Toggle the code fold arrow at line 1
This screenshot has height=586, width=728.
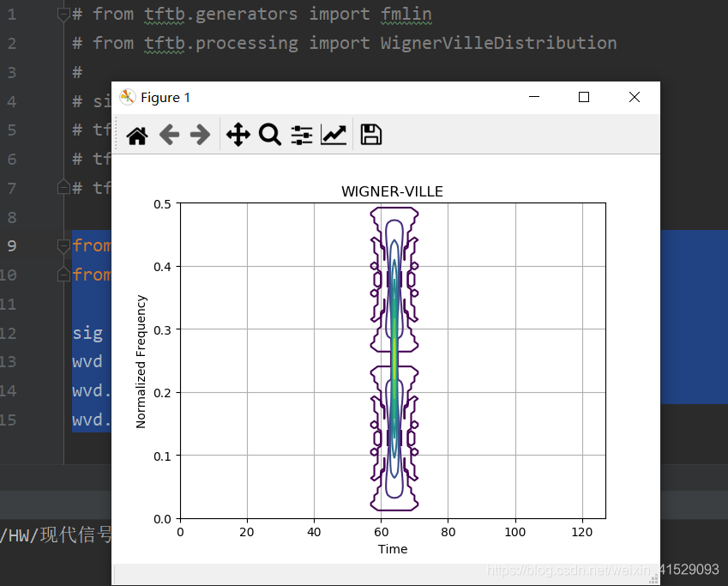[x=63, y=14]
